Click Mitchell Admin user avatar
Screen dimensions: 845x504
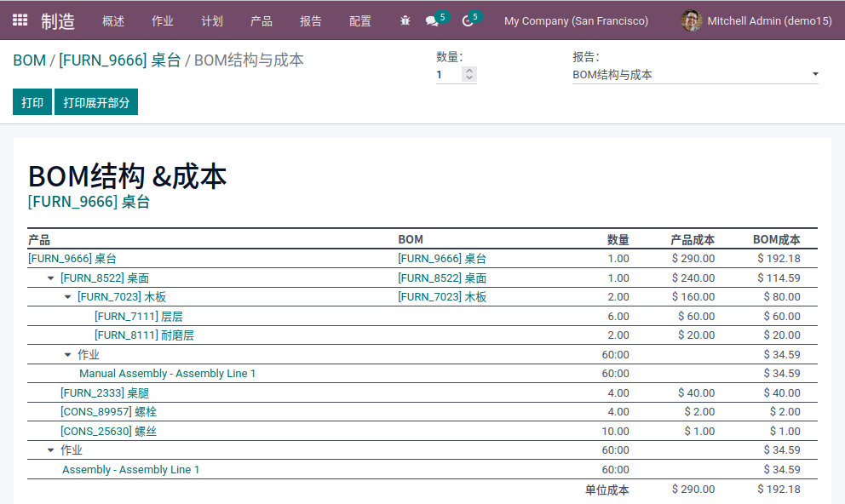tap(691, 21)
